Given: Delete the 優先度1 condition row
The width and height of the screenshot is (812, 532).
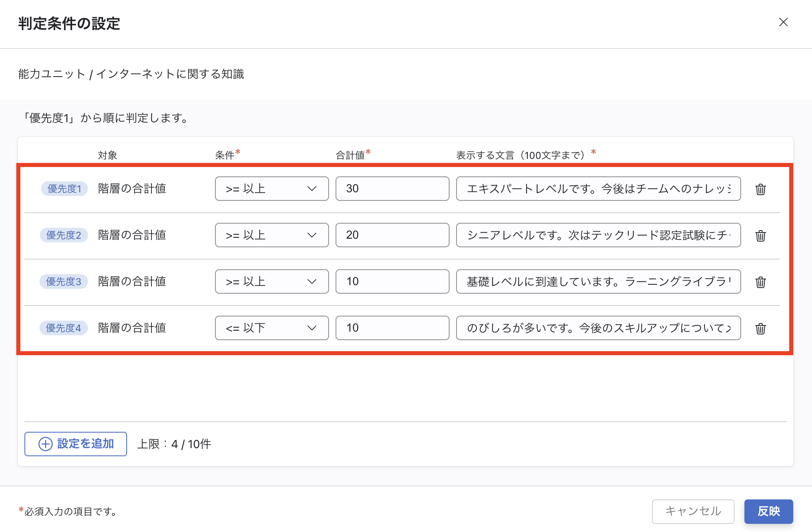Looking at the screenshot, I should coord(760,189).
